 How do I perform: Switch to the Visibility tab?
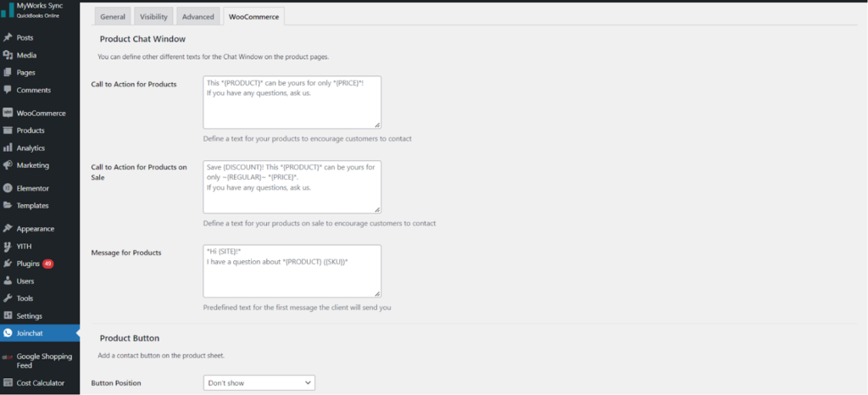coord(153,16)
